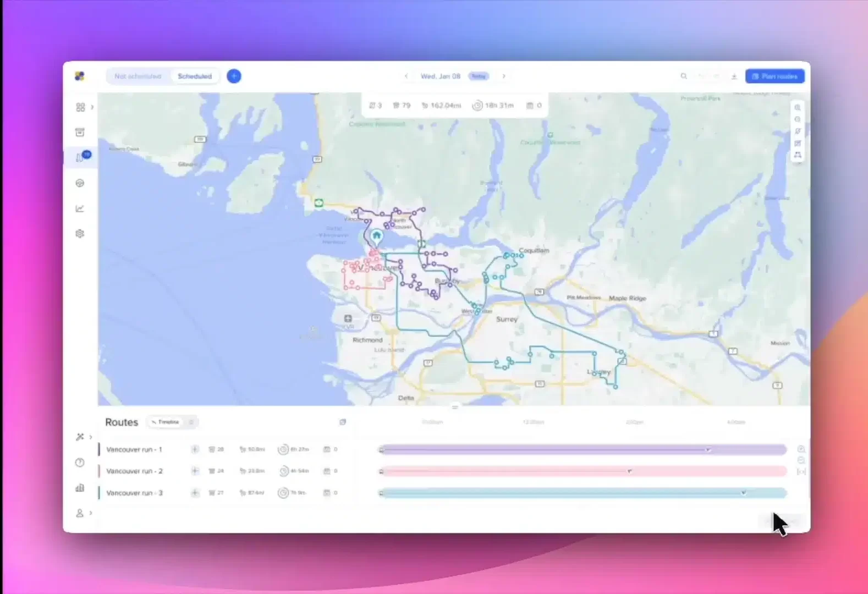
Task: Open the help question mark icon
Action: tap(80, 462)
